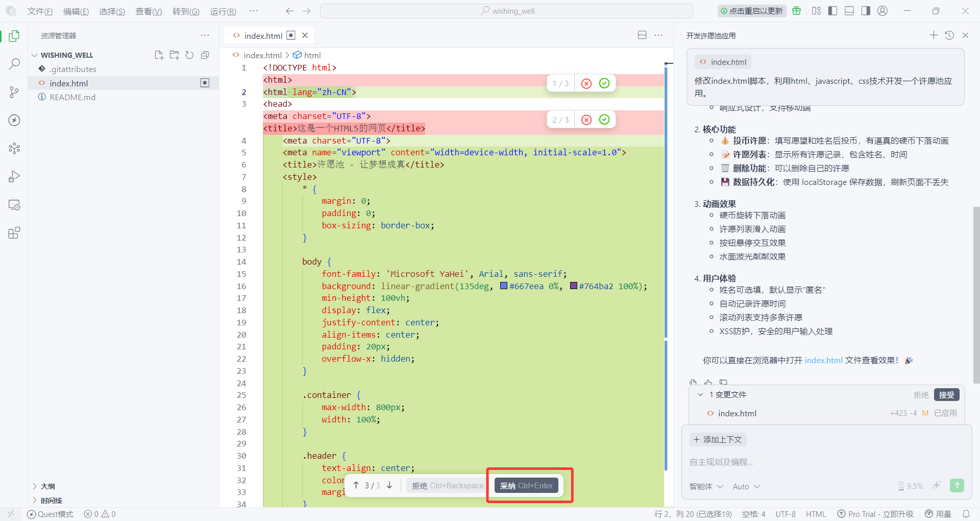
Task: Open the overflow menu after 运行
Action: [254, 11]
